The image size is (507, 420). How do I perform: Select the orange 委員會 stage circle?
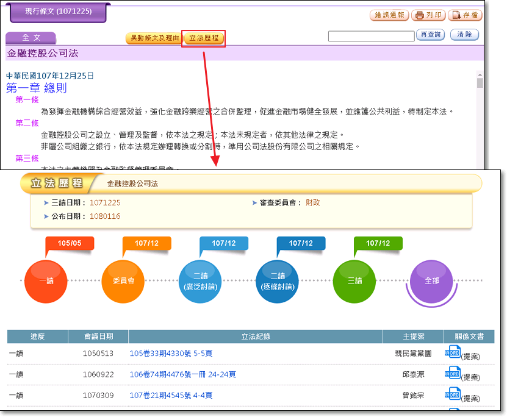click(x=123, y=281)
